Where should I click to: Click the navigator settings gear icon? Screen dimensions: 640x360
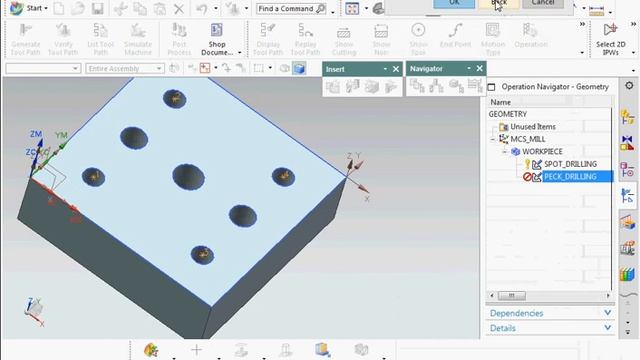629,85
